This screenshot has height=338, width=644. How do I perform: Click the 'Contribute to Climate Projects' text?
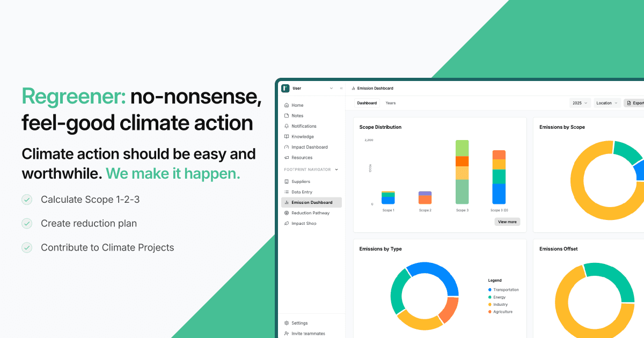(x=107, y=247)
